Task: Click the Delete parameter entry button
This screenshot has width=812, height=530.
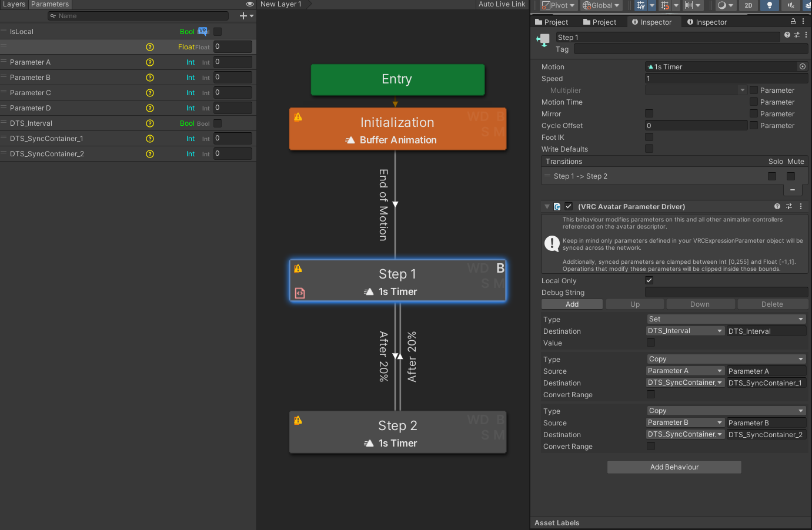Action: pos(772,304)
